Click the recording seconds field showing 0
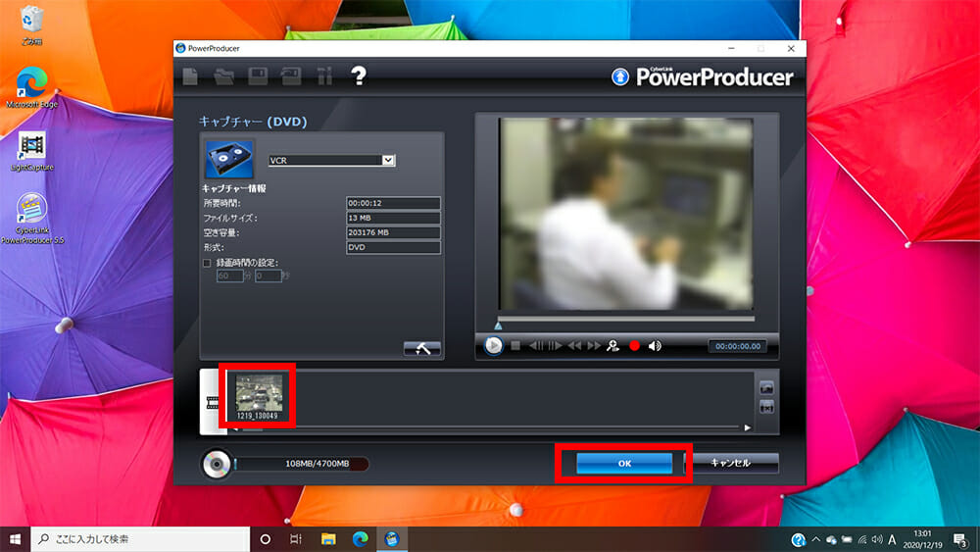 [269, 276]
